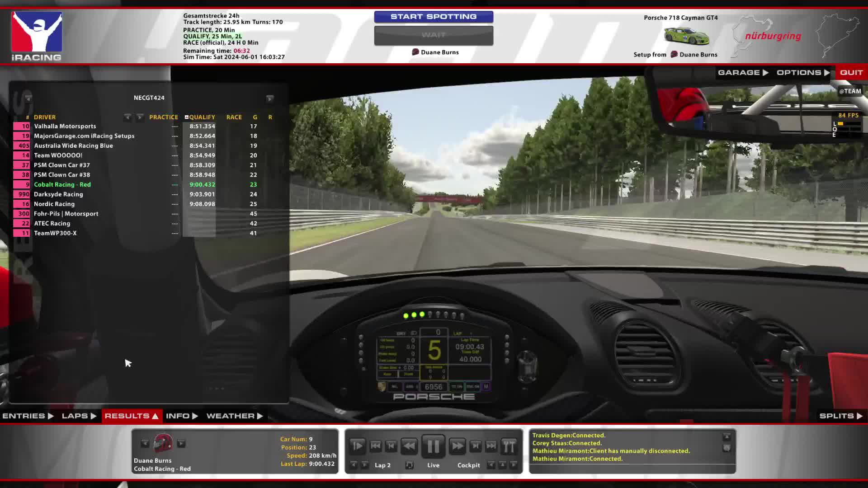Click the red driver helmet icon
Screen dimensions: 868x488
pos(163,443)
